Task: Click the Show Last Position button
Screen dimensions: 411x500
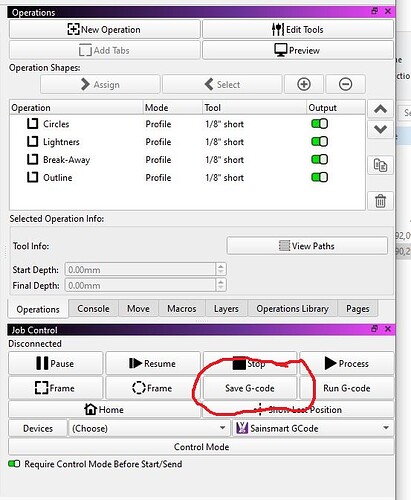Action: [298, 409]
